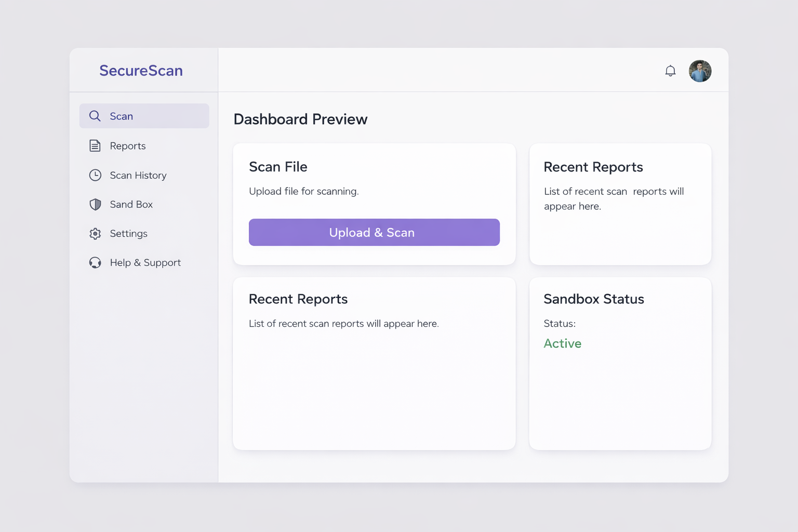
Task: Click the headset icon for Help & Support
Action: (95, 262)
